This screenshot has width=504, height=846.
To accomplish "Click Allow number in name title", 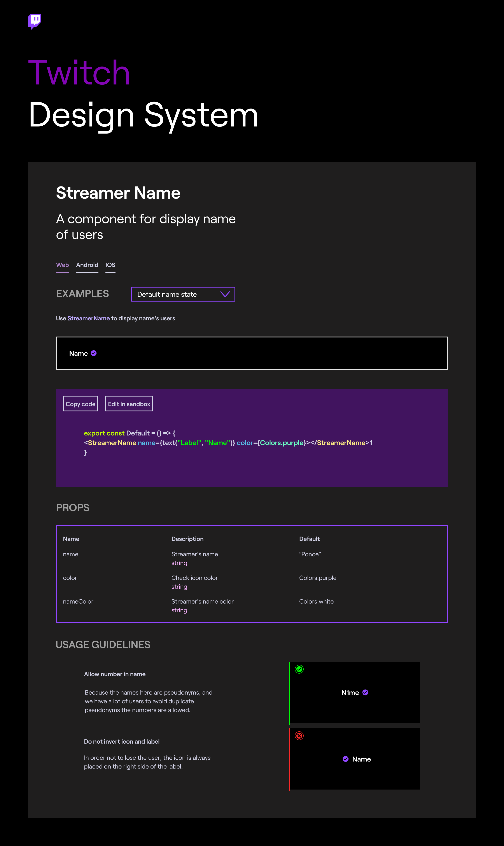I will pos(115,674).
